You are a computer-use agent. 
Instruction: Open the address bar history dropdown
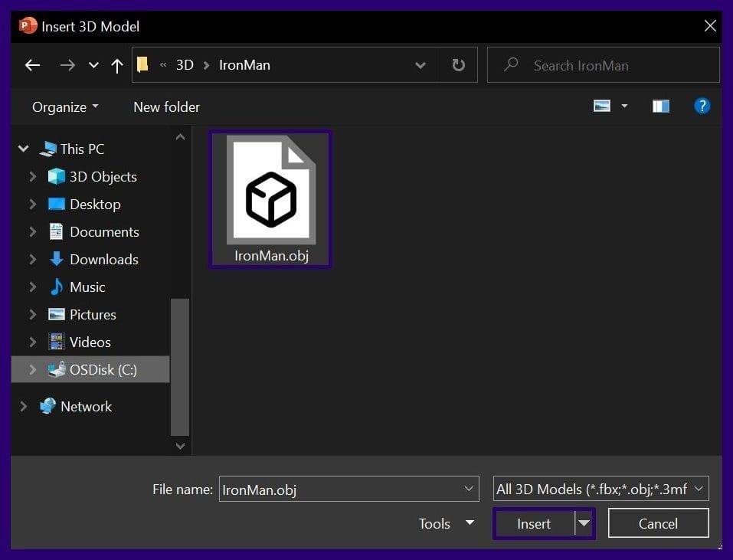pyautogui.click(x=420, y=65)
